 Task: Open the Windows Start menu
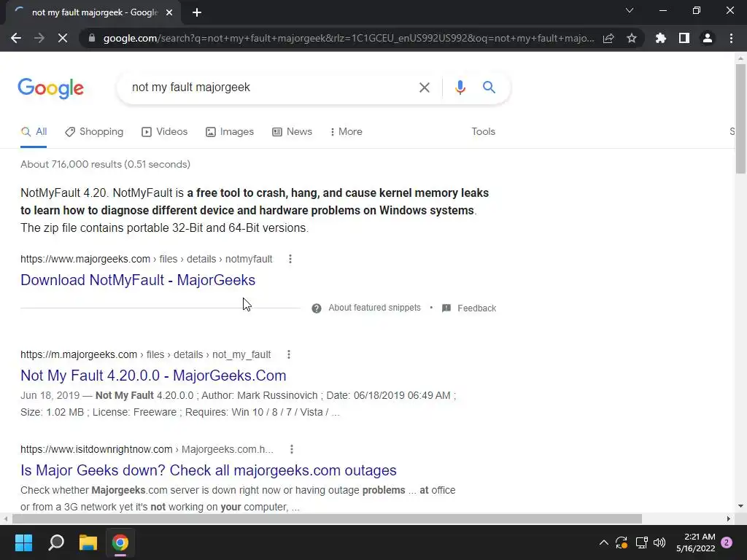coord(23,542)
